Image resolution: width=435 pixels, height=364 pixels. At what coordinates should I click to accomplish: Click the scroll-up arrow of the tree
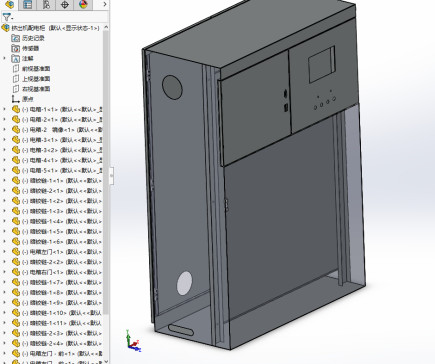[x=106, y=27]
